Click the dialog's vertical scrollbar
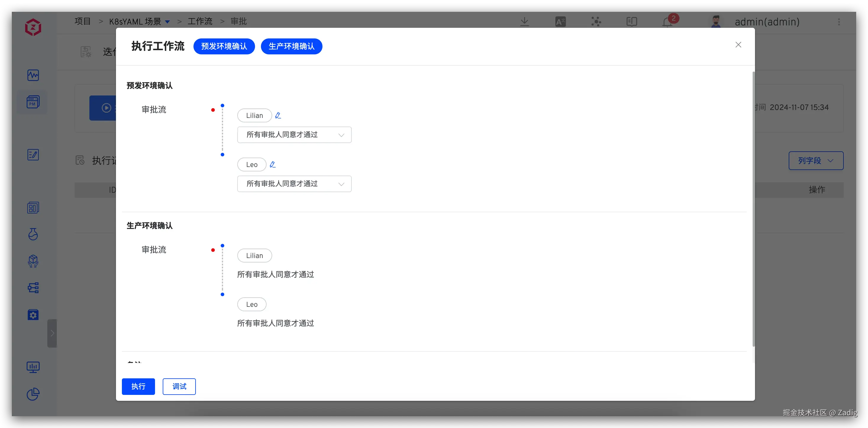The height and width of the screenshot is (428, 868). point(754,209)
